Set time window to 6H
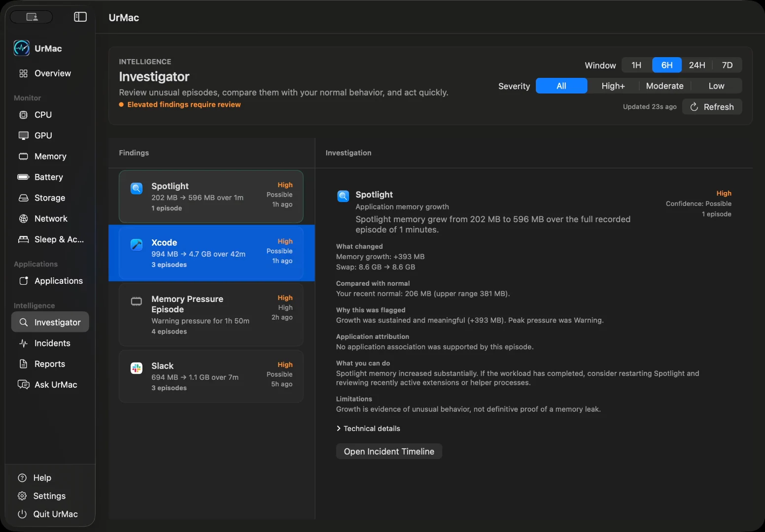The width and height of the screenshot is (765, 532). pos(667,65)
